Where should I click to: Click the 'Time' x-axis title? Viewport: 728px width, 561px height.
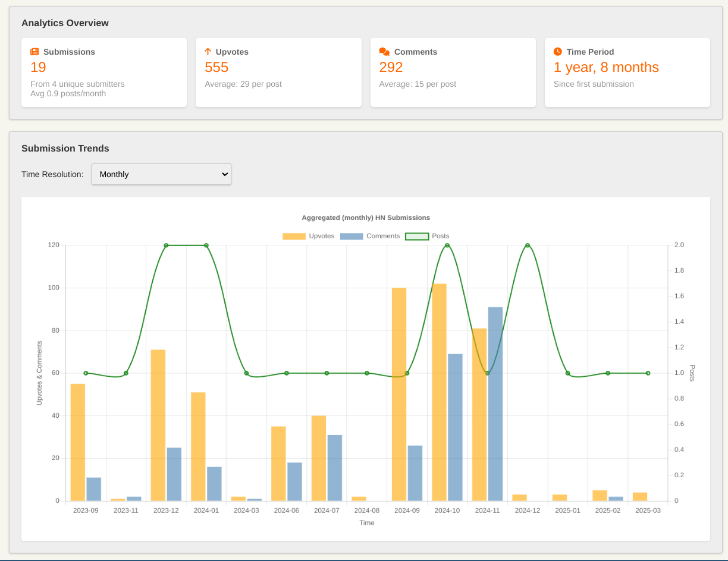[x=367, y=523]
